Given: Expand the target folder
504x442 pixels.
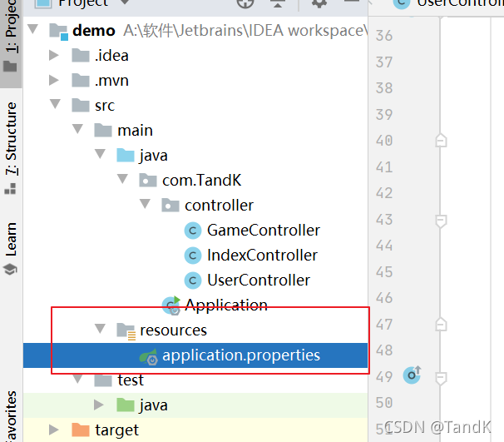Looking at the screenshot, I should pos(54,430).
